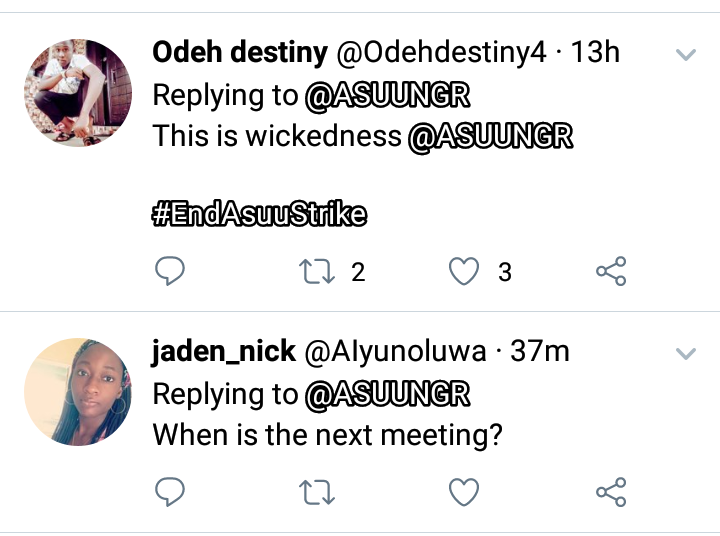Share jaden_nick's tweet
This screenshot has width=720, height=536.
point(610,491)
